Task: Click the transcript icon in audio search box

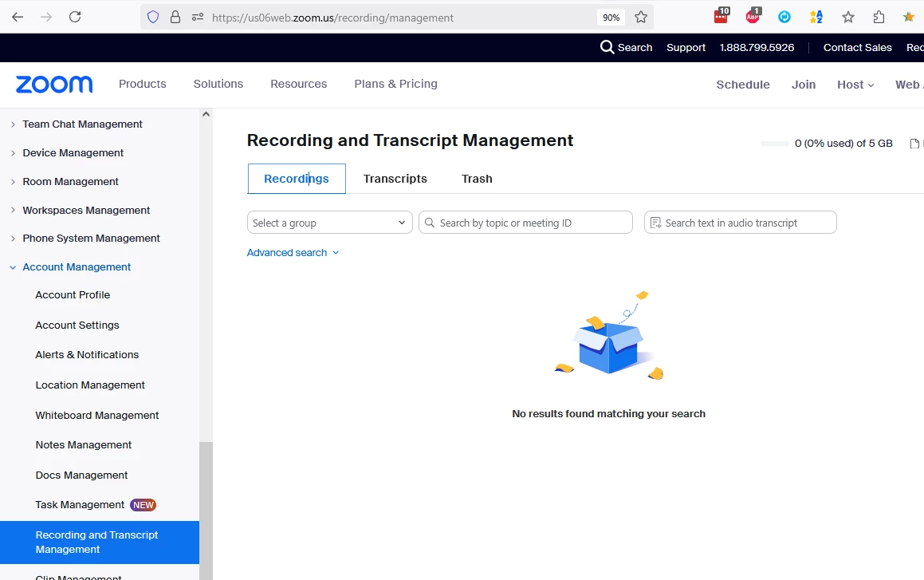Action: click(655, 223)
